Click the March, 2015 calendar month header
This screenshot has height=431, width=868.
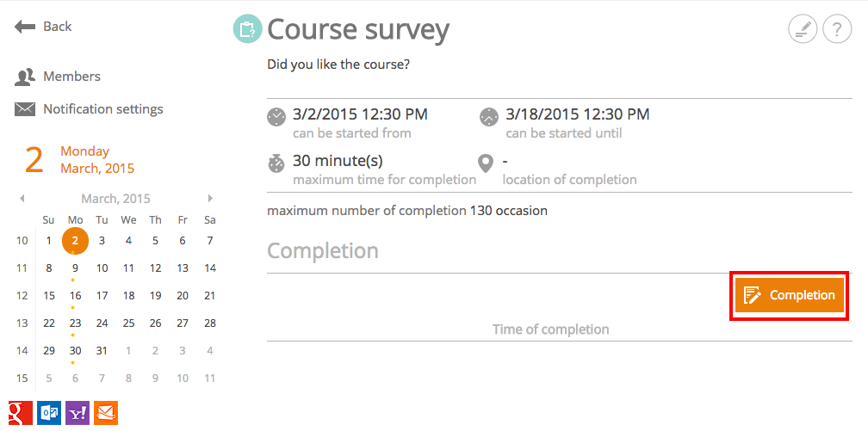pos(115,199)
